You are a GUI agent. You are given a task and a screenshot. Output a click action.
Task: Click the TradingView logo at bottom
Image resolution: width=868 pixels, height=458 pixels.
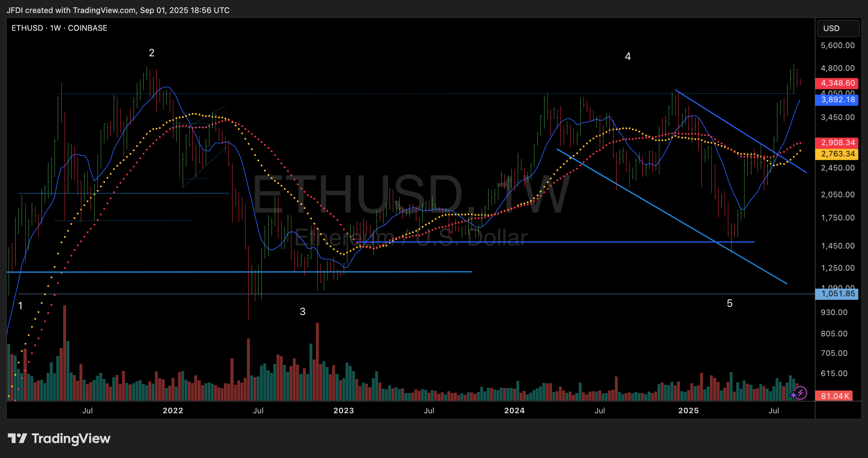coord(59,439)
